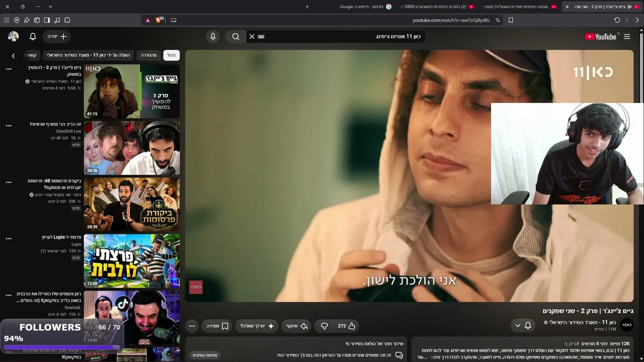Image resolution: width=644 pixels, height=362 pixels.
Task: Open Brave Shields lion icon
Action: pos(159,20)
